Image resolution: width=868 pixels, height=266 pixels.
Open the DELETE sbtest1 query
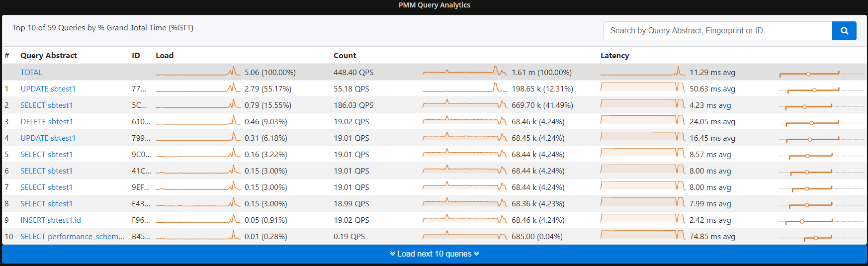coord(47,122)
